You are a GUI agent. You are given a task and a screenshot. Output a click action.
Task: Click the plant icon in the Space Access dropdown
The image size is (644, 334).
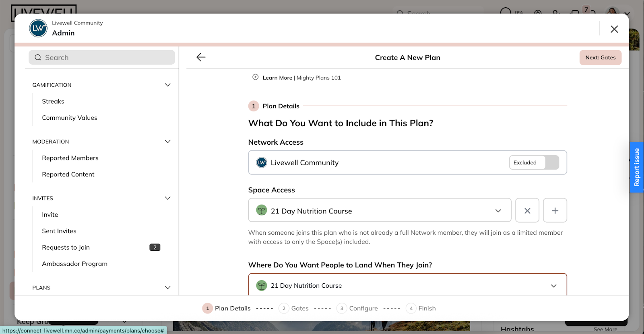pos(262,210)
